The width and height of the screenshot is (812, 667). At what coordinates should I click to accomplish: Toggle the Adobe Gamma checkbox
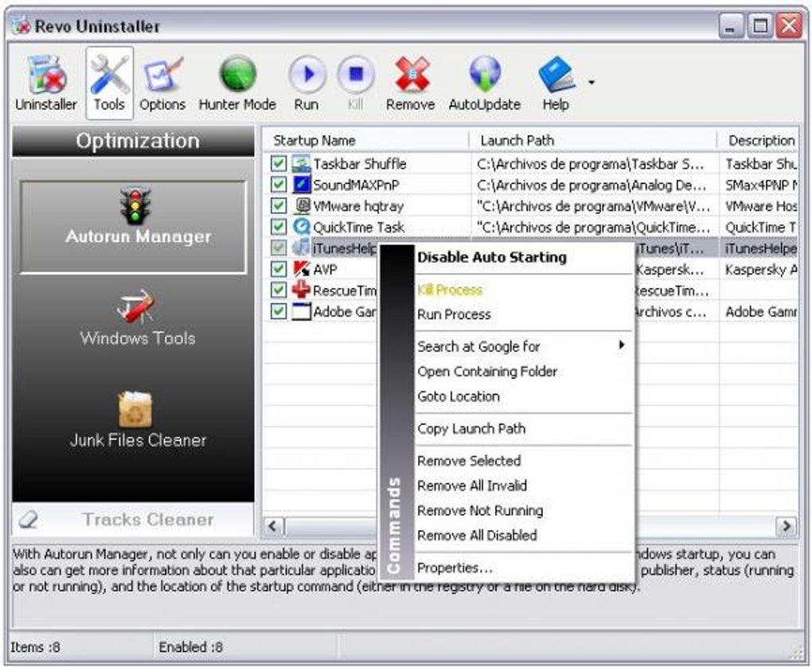(x=279, y=311)
